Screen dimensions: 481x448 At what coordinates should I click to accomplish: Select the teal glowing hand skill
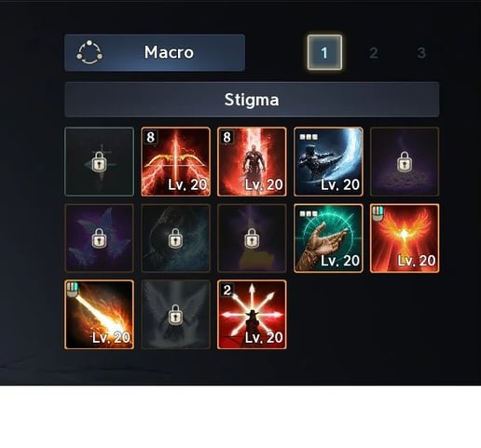point(328,238)
